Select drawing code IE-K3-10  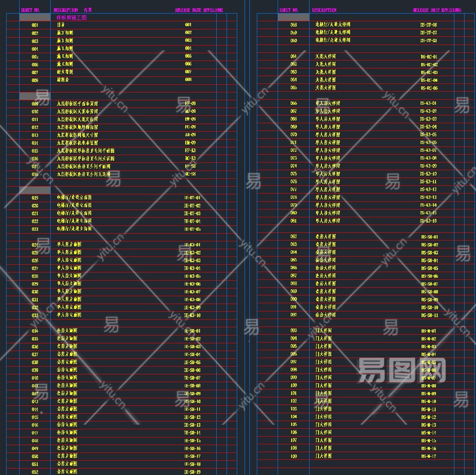pos(192,315)
